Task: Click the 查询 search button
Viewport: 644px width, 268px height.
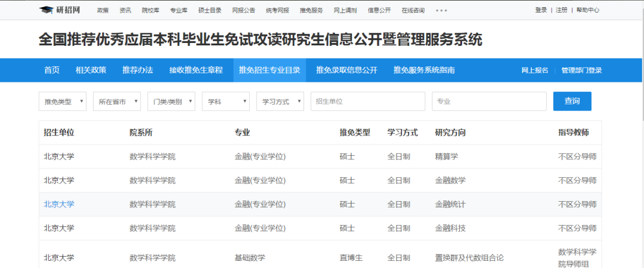Action: click(572, 101)
